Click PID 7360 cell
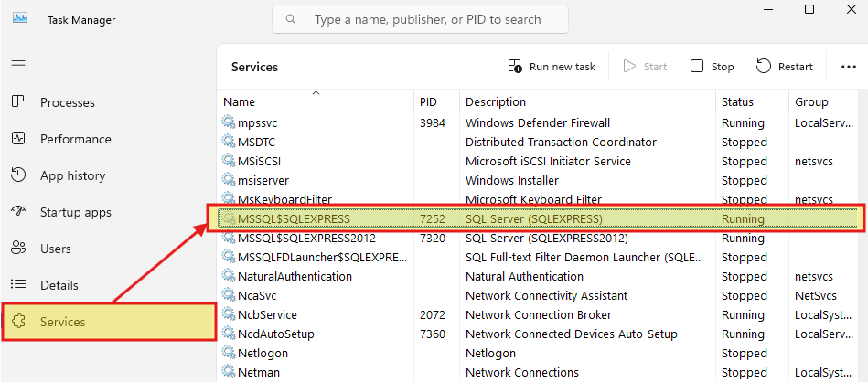 coord(433,334)
